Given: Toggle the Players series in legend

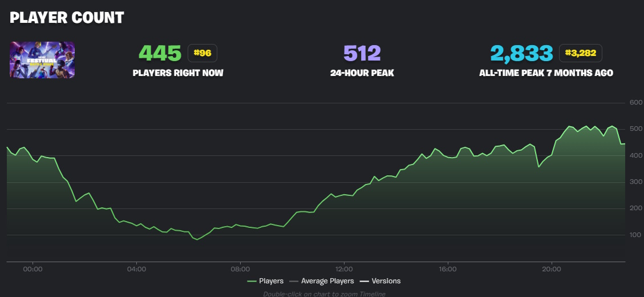Looking at the screenshot, I should (x=265, y=281).
